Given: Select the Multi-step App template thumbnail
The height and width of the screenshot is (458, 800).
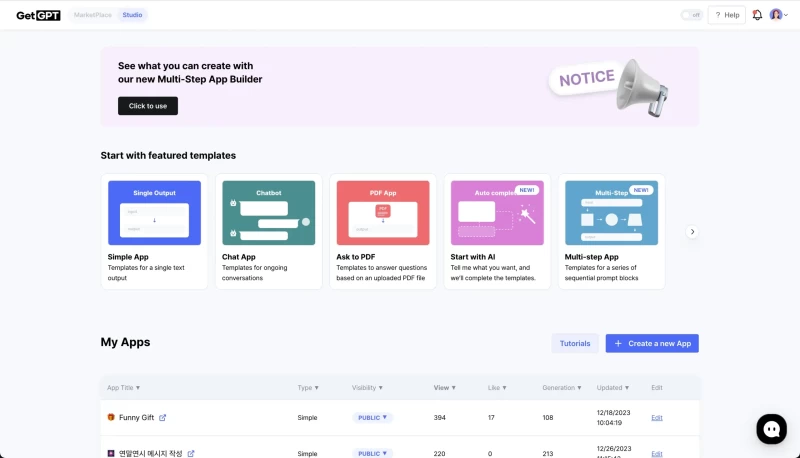Looking at the screenshot, I should [612, 213].
